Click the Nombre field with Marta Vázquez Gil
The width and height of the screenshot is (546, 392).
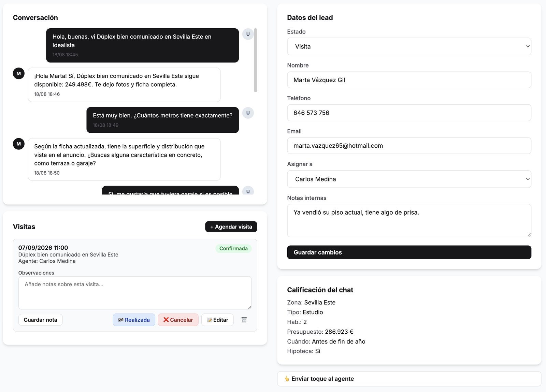tap(409, 80)
